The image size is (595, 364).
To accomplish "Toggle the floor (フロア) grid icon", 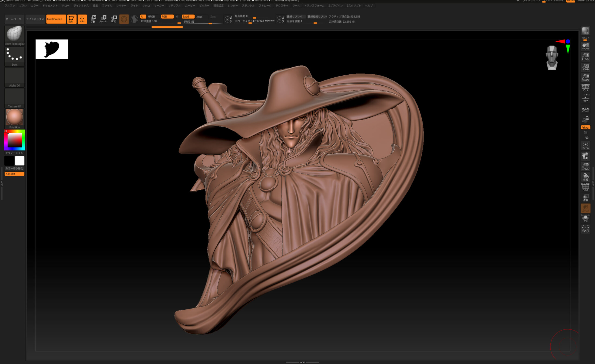I will (585, 99).
